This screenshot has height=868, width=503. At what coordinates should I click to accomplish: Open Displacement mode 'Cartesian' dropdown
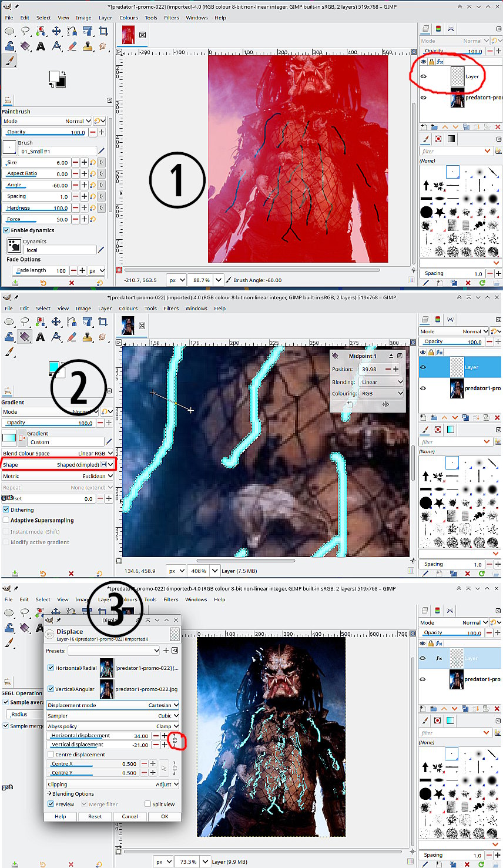pyautogui.click(x=113, y=705)
